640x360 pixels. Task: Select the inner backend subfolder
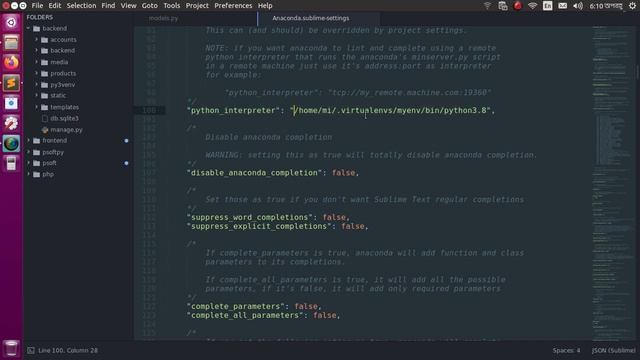pyautogui.click(x=62, y=51)
